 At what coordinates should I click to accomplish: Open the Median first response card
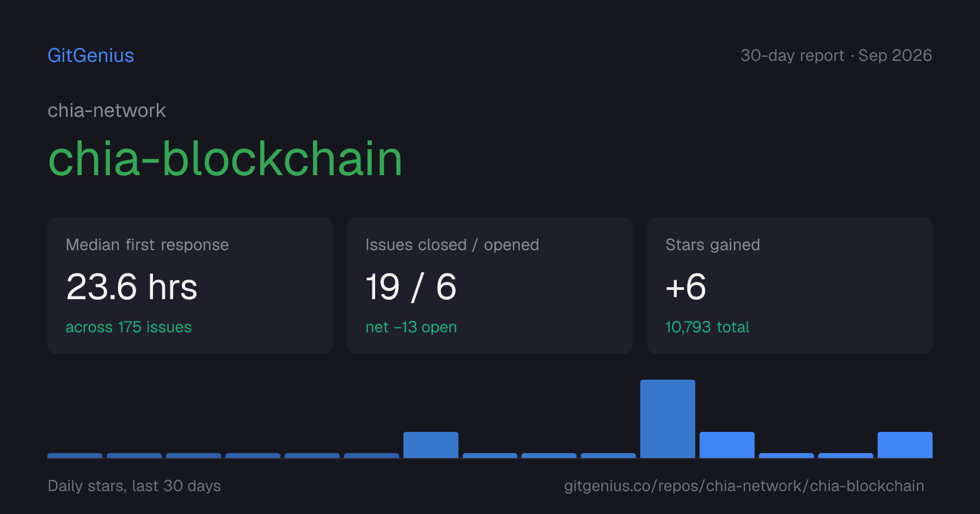(190, 286)
